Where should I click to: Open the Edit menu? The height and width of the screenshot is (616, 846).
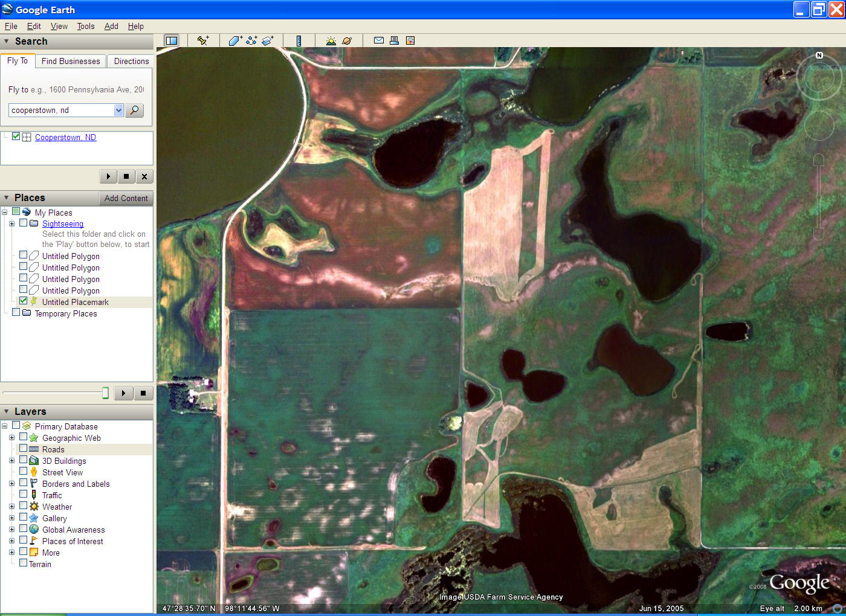(34, 26)
